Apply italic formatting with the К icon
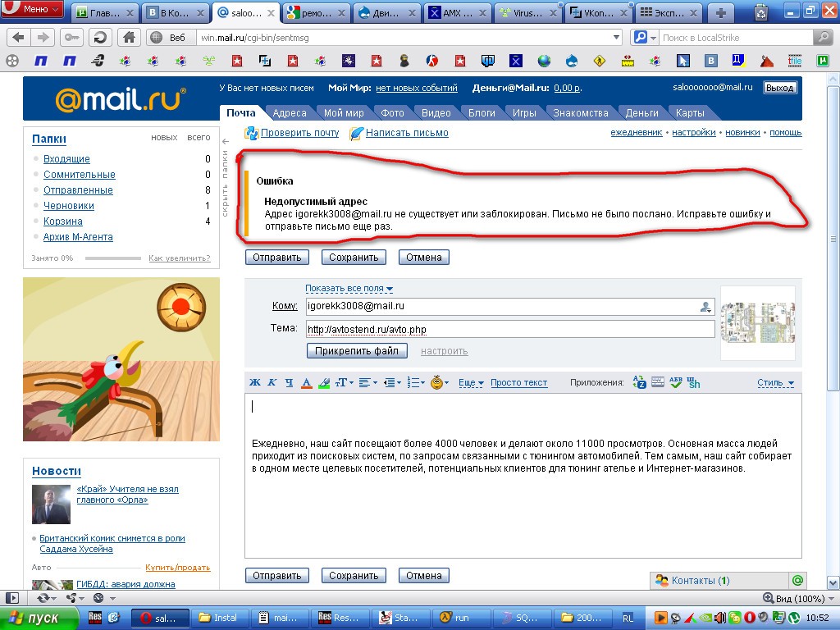 click(x=272, y=382)
